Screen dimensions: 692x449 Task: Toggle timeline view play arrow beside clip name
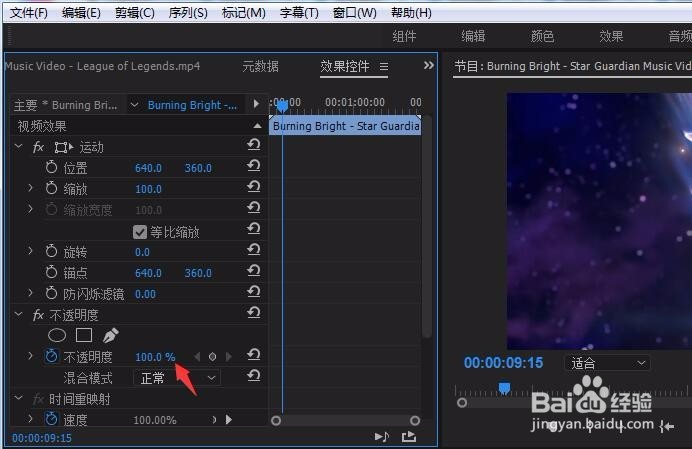256,104
